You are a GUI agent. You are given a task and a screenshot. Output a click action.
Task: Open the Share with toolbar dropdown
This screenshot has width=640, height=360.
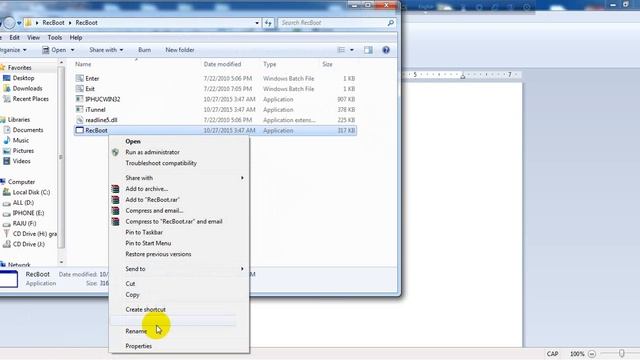tap(106, 50)
